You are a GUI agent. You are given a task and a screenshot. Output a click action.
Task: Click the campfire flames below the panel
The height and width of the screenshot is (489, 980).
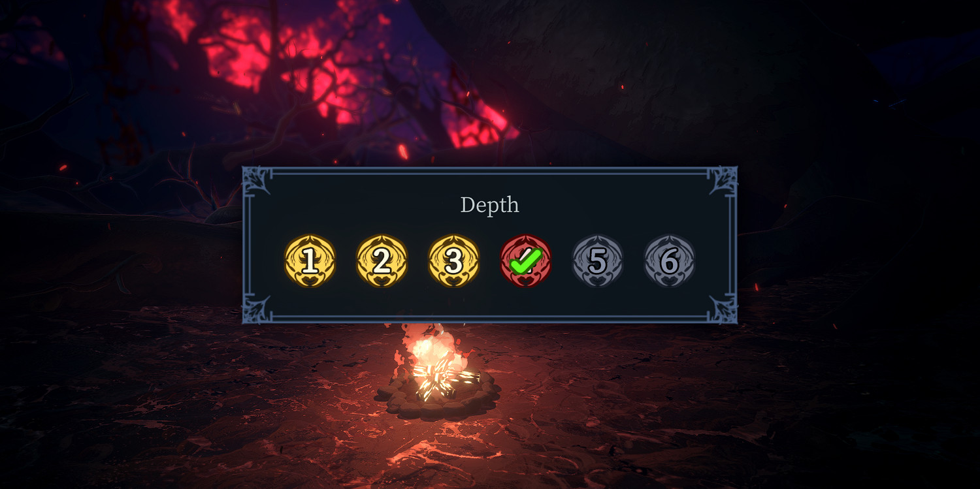point(436,366)
